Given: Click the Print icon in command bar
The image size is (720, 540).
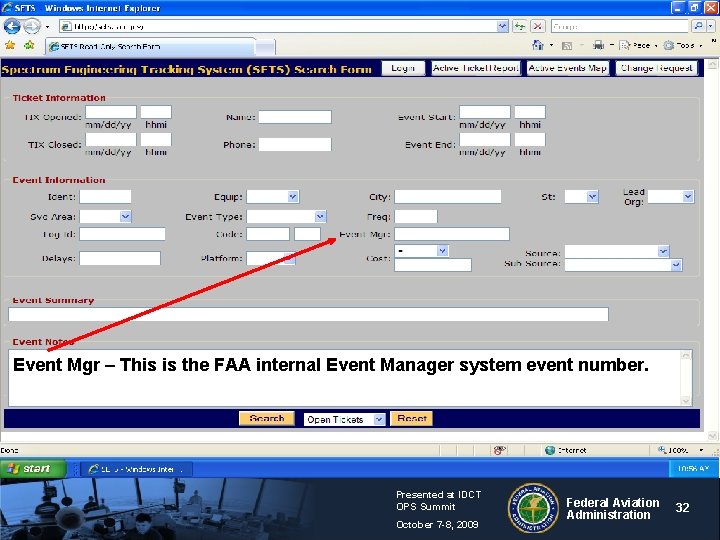Looking at the screenshot, I should (598, 45).
